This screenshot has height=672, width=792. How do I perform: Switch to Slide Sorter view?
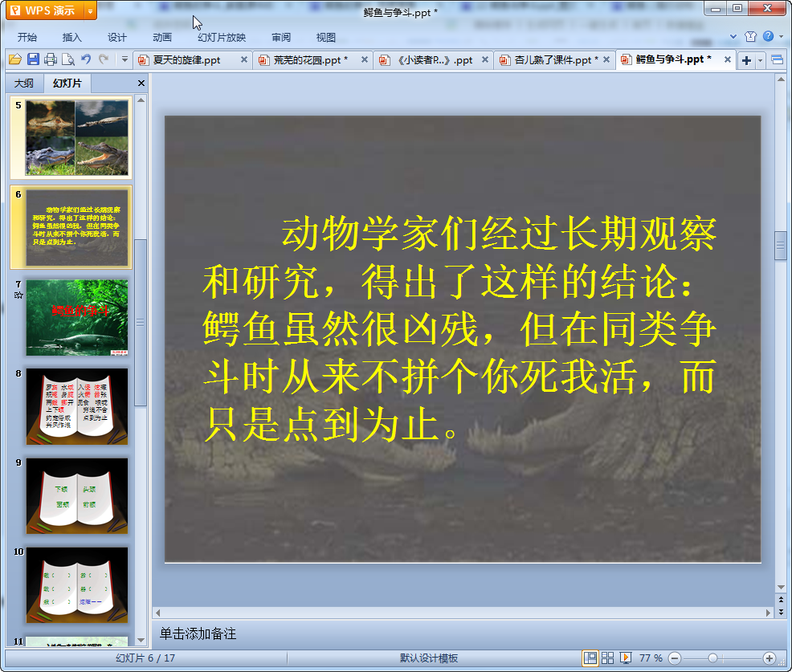[608, 658]
